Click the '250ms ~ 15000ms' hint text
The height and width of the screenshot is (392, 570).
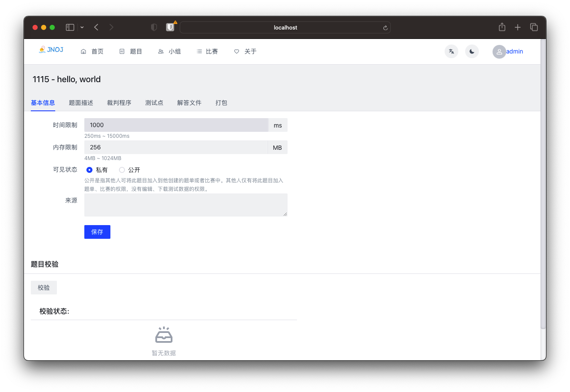click(x=107, y=136)
